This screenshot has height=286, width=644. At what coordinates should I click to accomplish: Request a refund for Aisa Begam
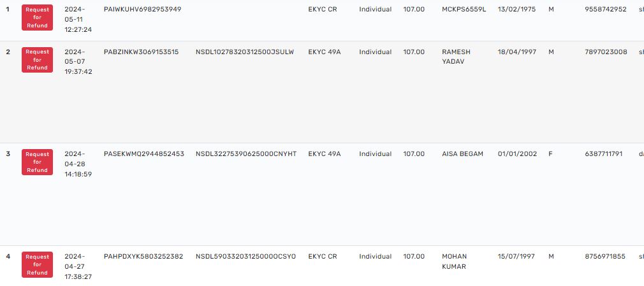point(37,162)
